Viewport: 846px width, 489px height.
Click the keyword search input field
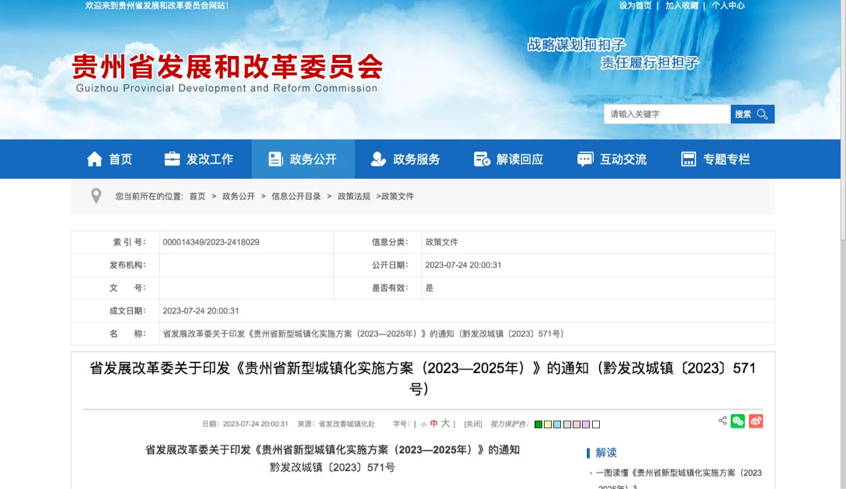click(x=666, y=114)
